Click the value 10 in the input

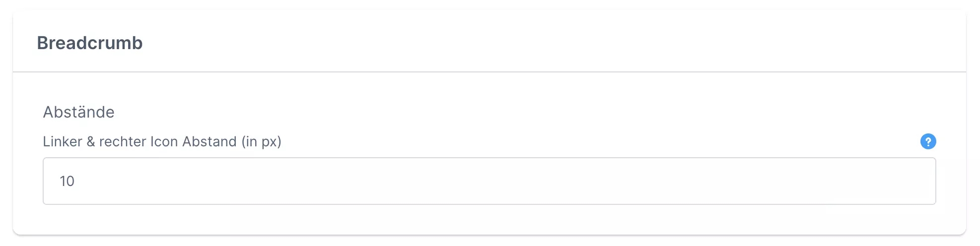tap(67, 182)
